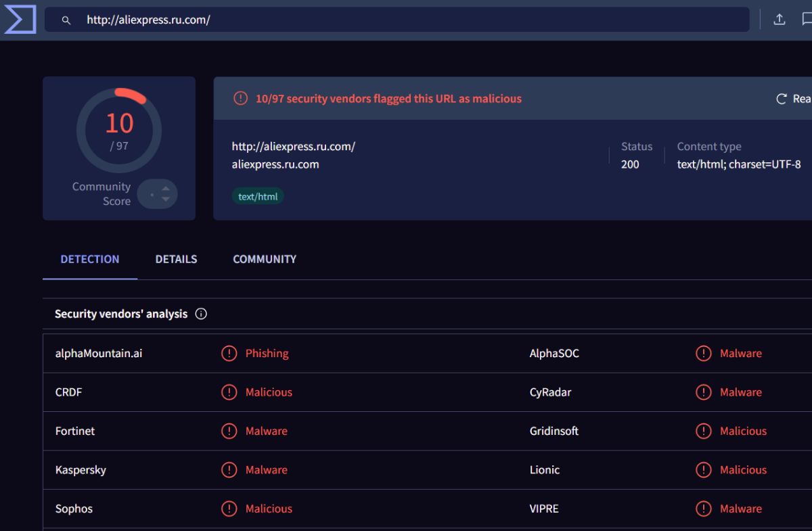Image resolution: width=812 pixels, height=531 pixels.
Task: Click the red alert icon in flagged banner
Action: [x=241, y=98]
